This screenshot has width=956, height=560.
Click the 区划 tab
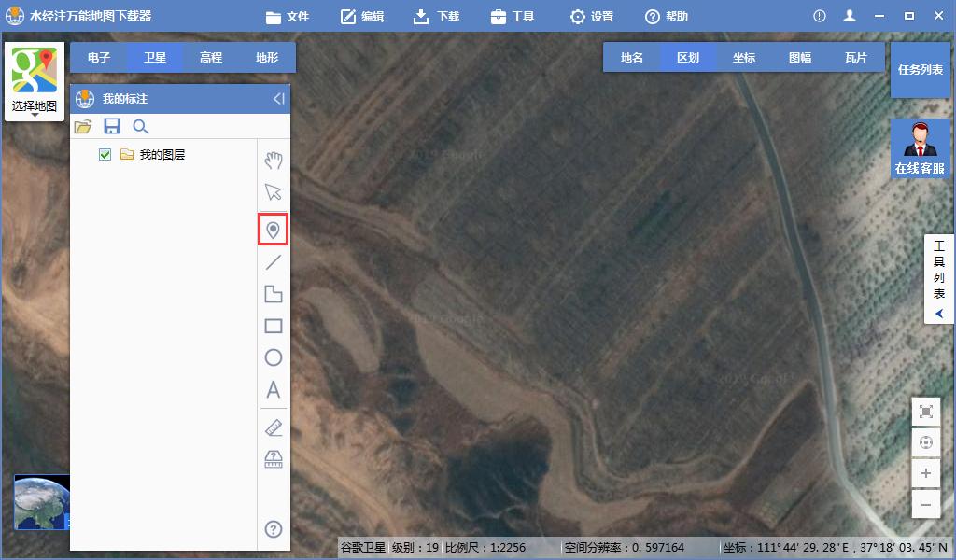pyautogui.click(x=688, y=57)
